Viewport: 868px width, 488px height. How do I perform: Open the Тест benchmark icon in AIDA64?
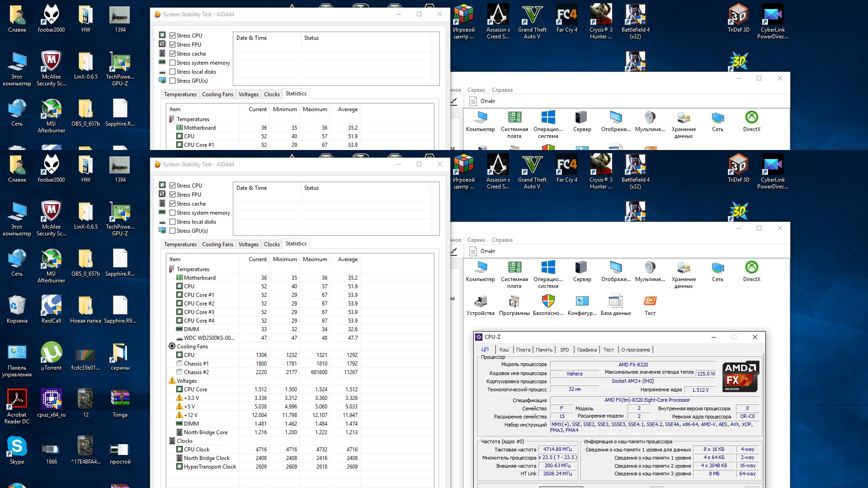650,301
